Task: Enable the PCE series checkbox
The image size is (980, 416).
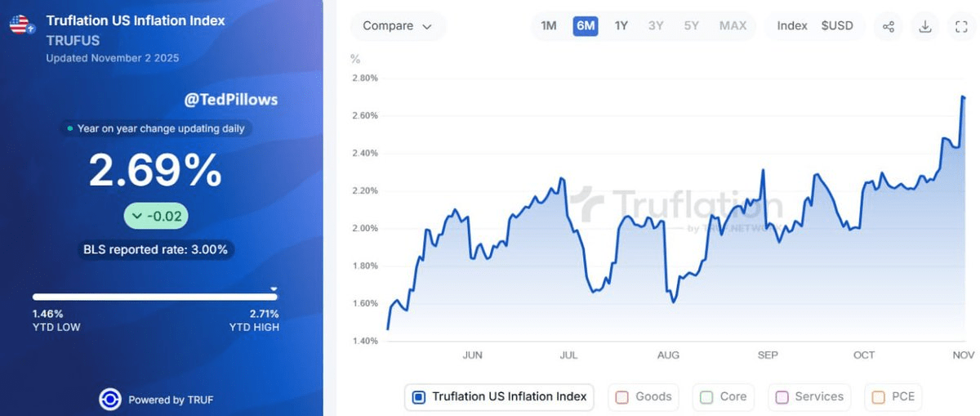Action: (x=879, y=397)
